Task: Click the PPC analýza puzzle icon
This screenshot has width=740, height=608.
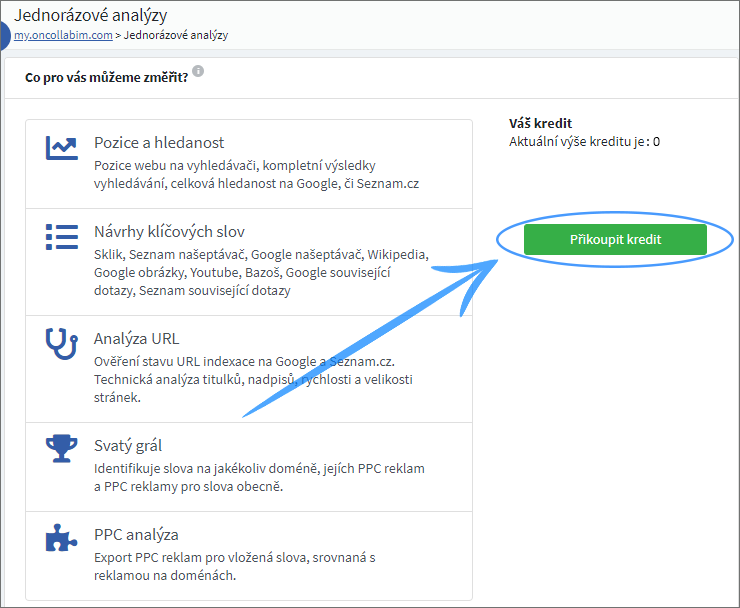Action: (x=62, y=538)
